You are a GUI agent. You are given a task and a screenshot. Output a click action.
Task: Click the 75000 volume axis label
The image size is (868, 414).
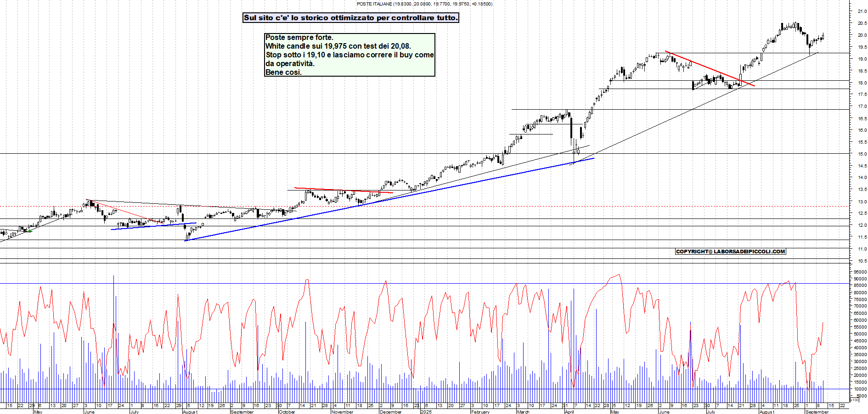(x=860, y=300)
